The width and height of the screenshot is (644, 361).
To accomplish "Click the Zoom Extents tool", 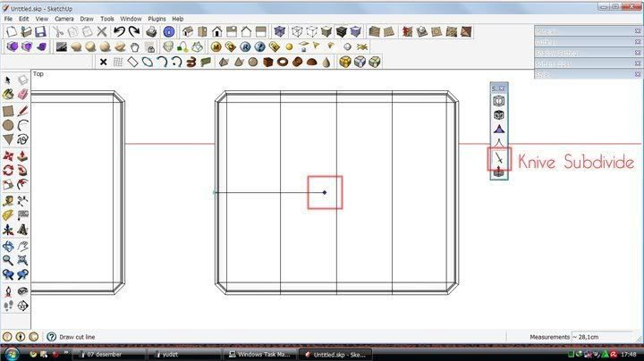I will tap(22, 260).
